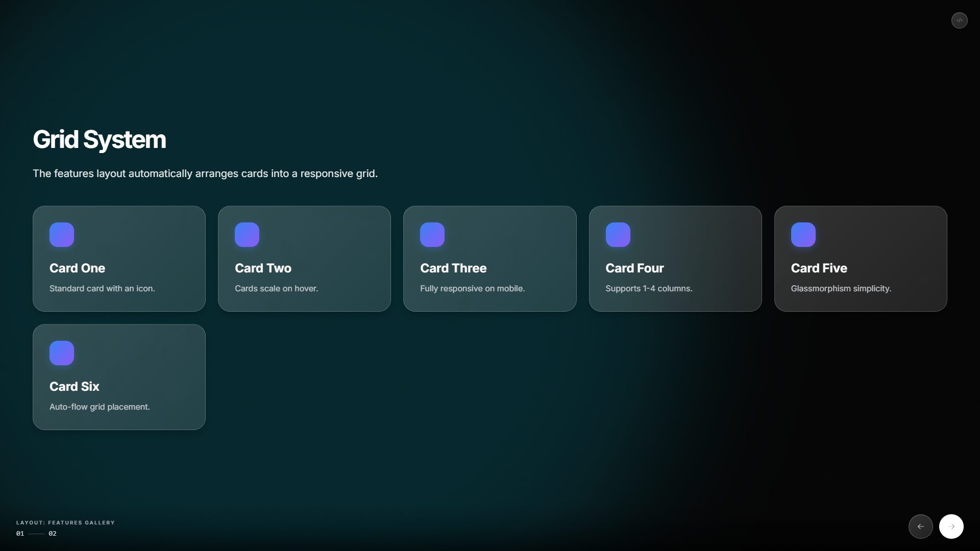The height and width of the screenshot is (551, 980).
Task: Select the Card Six panel
Action: pos(118,377)
